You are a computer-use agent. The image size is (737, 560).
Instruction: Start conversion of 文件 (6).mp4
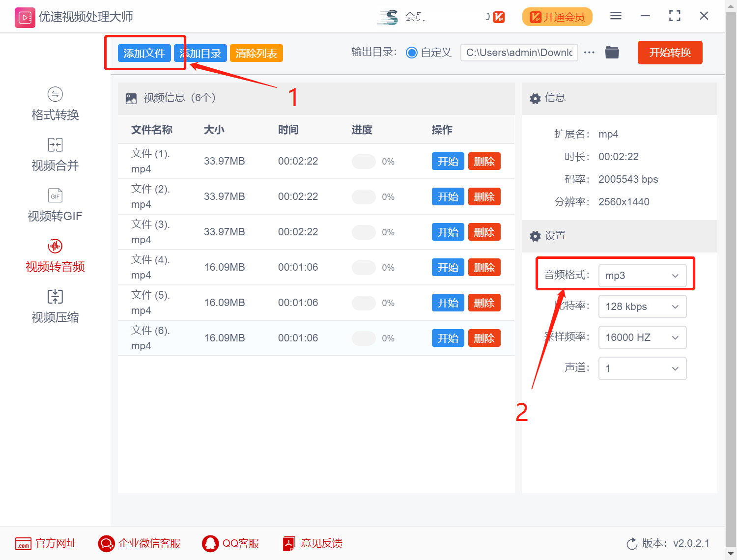448,338
